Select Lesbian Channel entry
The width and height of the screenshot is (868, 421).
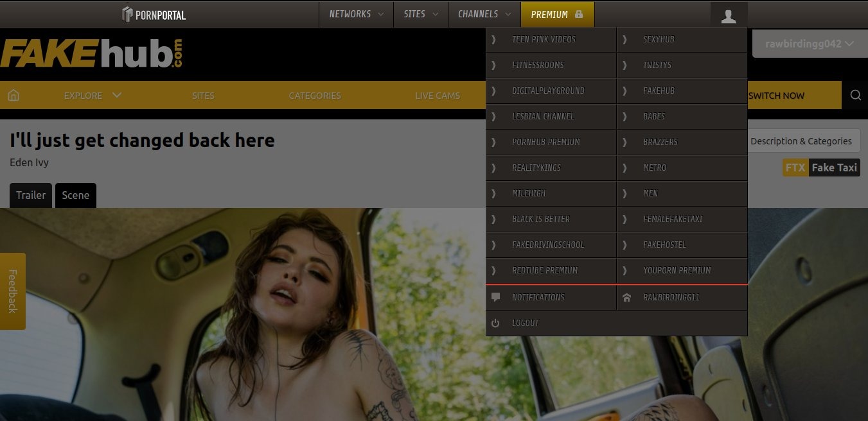(x=551, y=117)
